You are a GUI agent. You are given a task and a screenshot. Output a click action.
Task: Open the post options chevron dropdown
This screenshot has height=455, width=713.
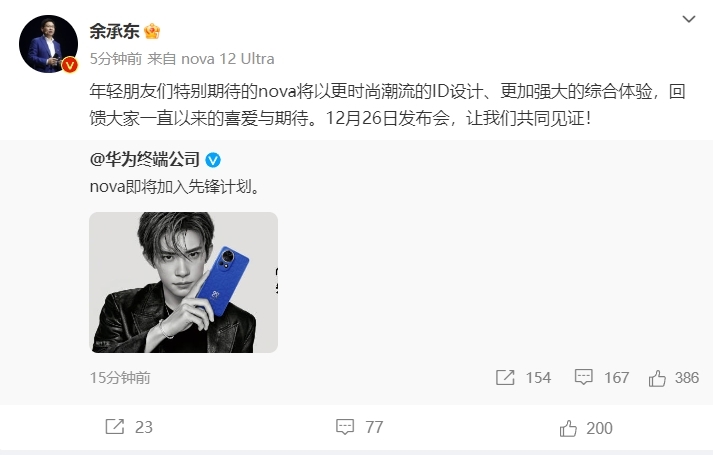point(689,19)
